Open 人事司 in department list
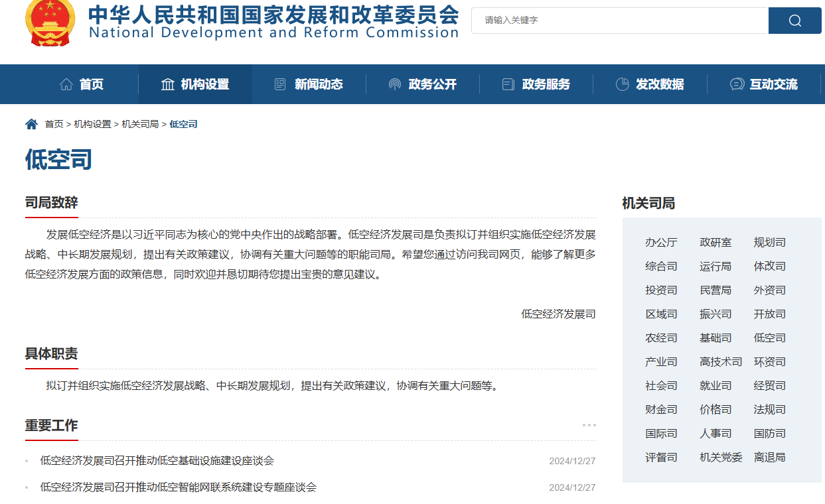Screen dimensions: 825x504 (x=715, y=433)
